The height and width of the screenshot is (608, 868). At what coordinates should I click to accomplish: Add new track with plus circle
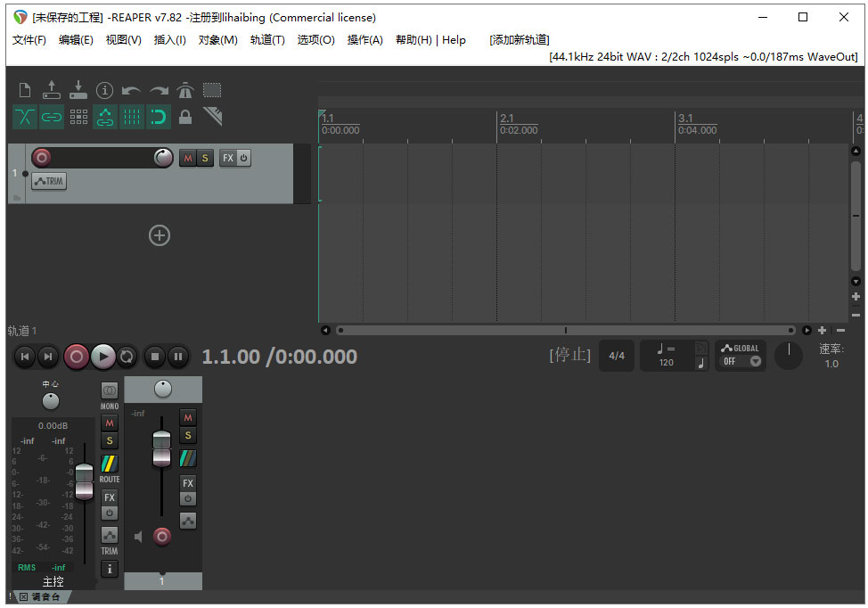[160, 235]
